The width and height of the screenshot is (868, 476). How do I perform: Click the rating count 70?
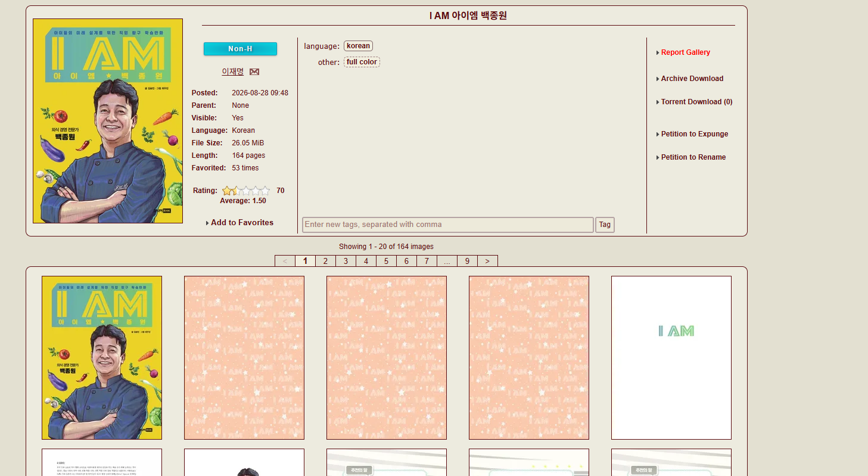[281, 191]
